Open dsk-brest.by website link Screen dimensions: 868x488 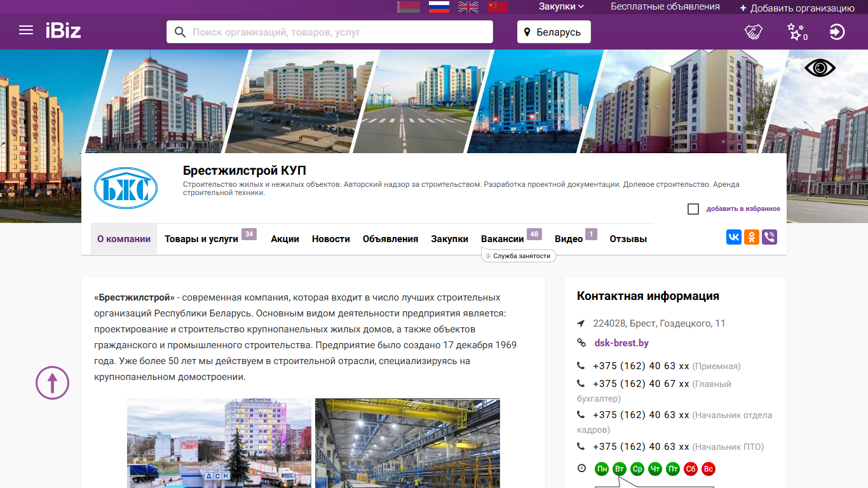621,343
